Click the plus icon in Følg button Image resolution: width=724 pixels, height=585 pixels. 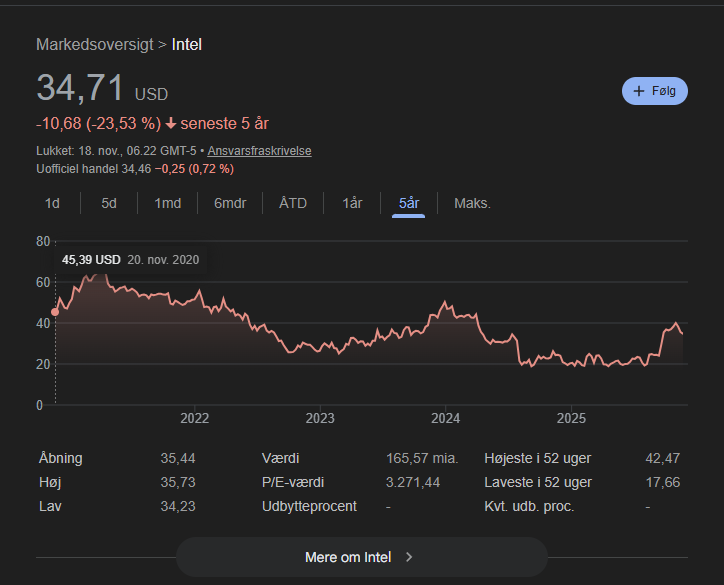click(x=639, y=91)
